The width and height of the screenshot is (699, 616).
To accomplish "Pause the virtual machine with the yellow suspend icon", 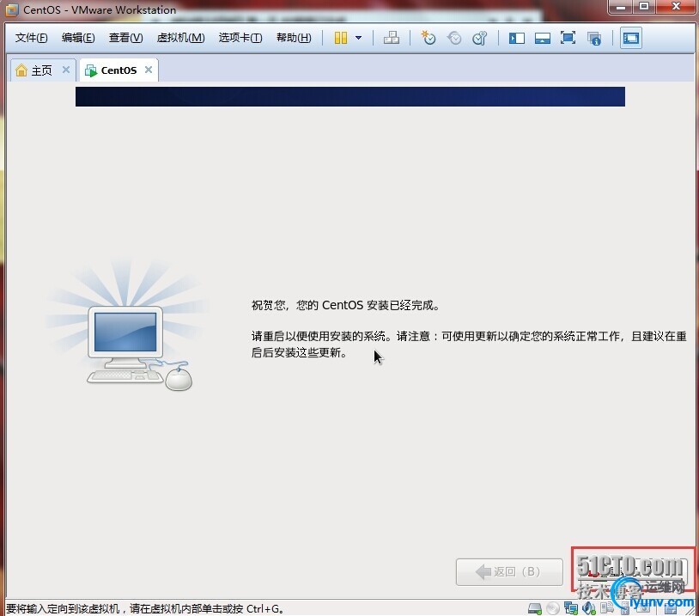I will 341,38.
